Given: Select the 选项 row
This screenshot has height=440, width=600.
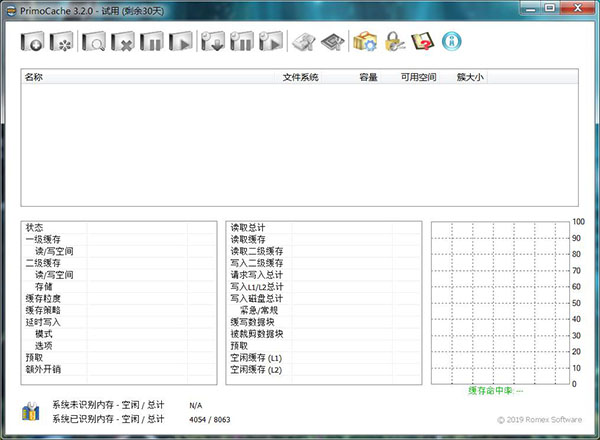Looking at the screenshot, I should [x=119, y=346].
